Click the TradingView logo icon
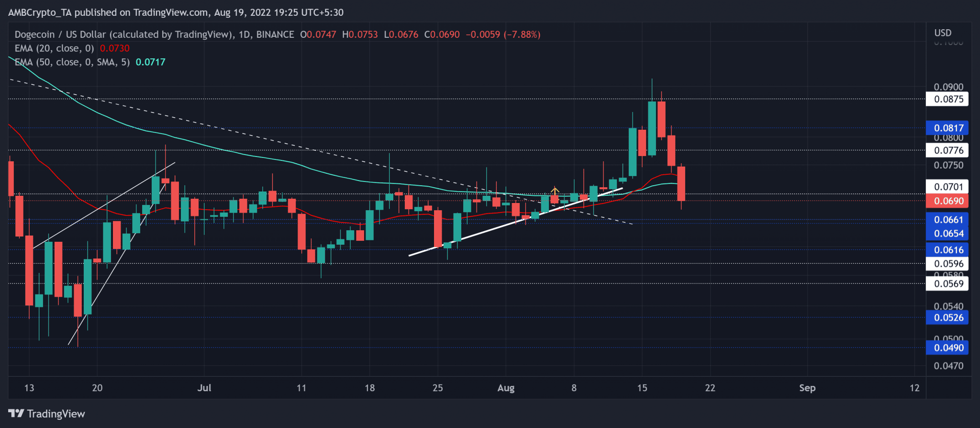Screen dimensions: 980x428 tap(16, 414)
